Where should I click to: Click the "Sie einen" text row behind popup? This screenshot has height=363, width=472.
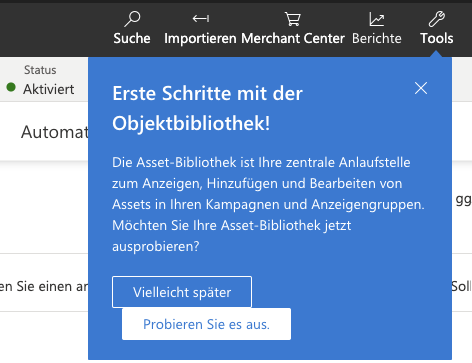pos(44,286)
